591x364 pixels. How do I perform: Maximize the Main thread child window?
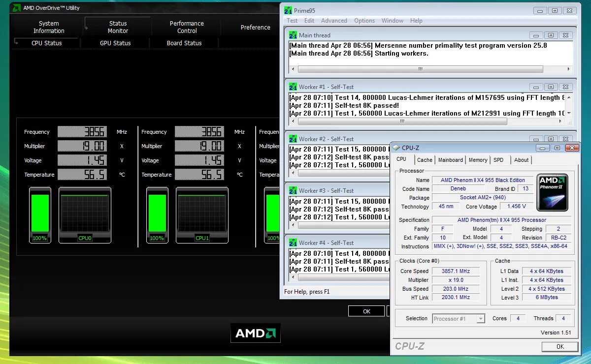pos(551,35)
